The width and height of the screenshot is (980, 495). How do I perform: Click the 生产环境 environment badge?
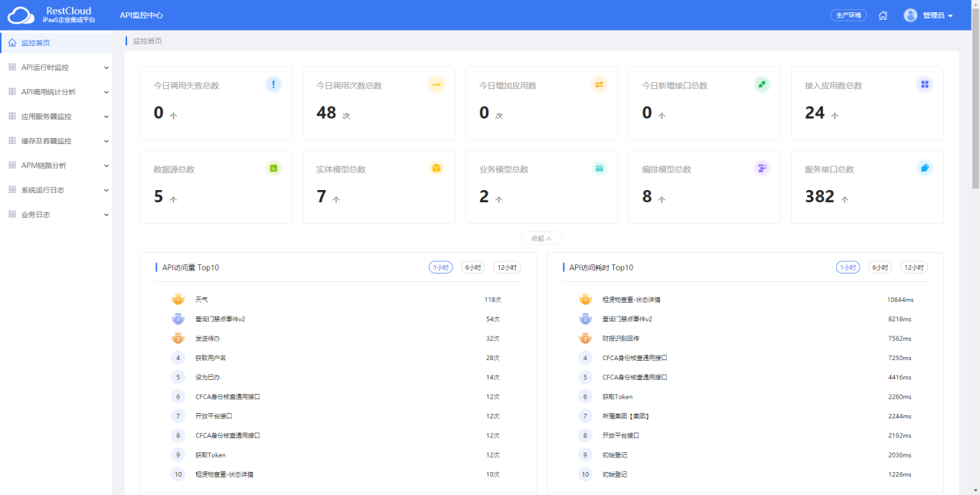click(x=848, y=15)
